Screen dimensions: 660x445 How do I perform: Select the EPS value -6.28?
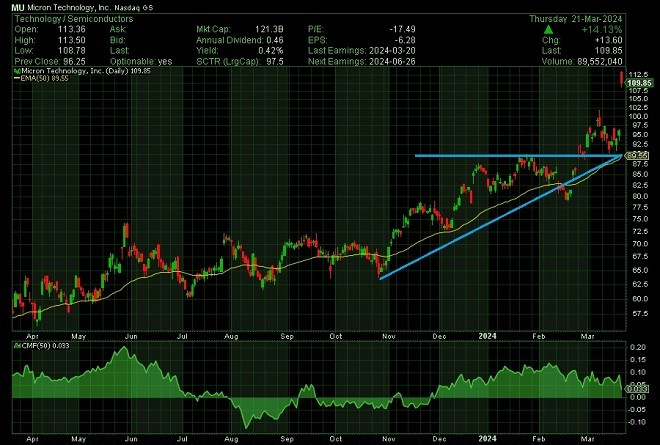point(406,40)
